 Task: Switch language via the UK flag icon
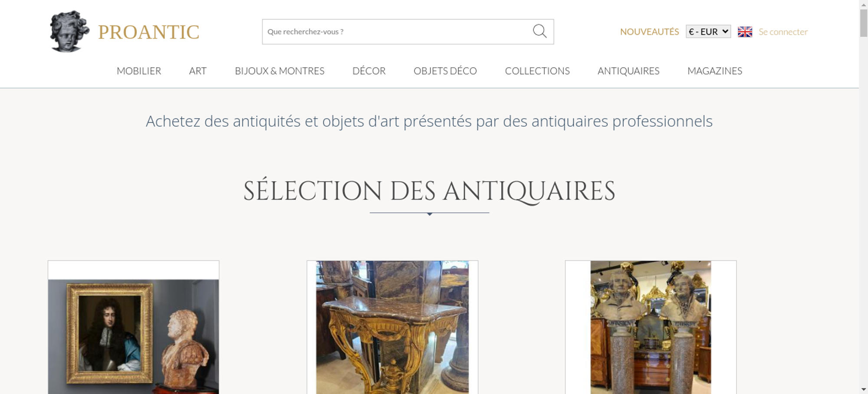(x=745, y=32)
